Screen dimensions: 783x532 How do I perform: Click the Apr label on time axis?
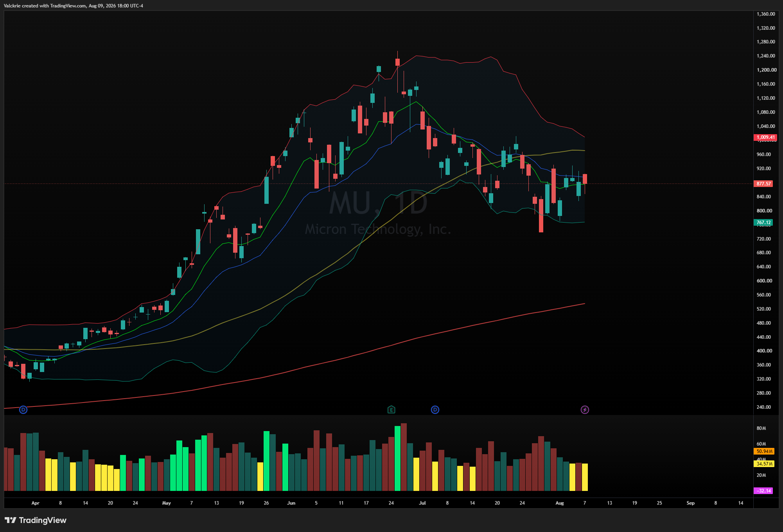point(35,503)
